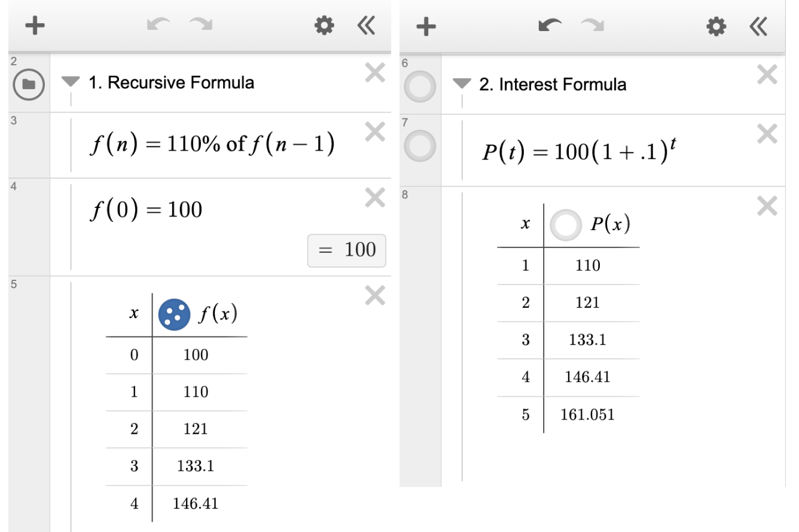This screenshot has height=532, width=799.
Task: Toggle visibility circle for P(t) expression
Action: pos(420,147)
